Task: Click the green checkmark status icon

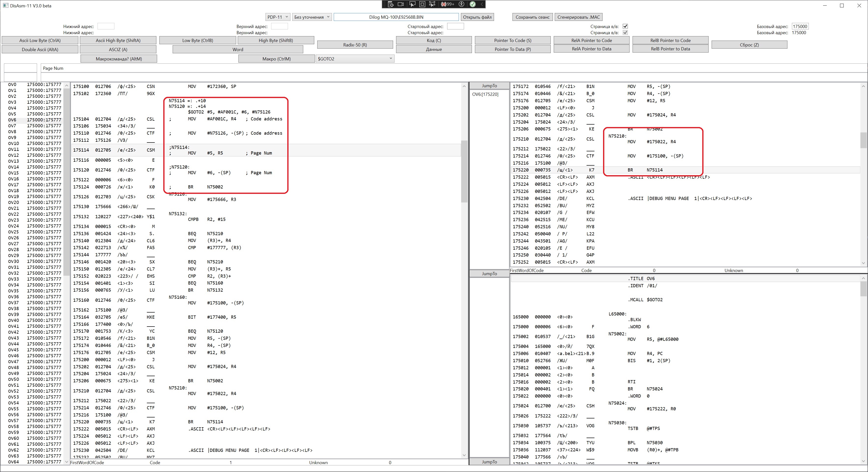Action: pos(472,4)
